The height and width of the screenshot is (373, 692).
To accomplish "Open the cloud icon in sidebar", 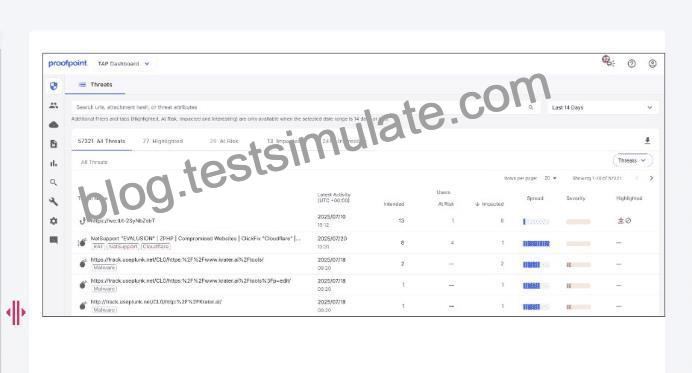I will (x=53, y=124).
